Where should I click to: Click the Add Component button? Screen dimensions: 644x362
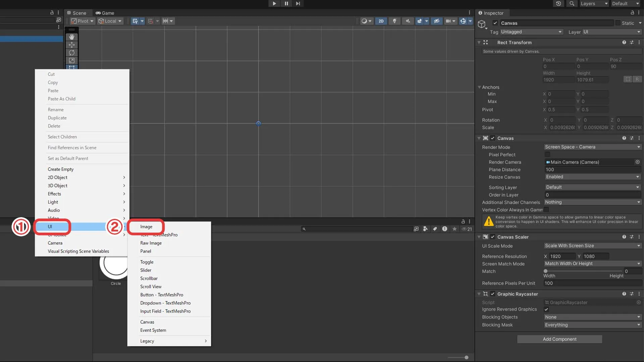(x=559, y=339)
